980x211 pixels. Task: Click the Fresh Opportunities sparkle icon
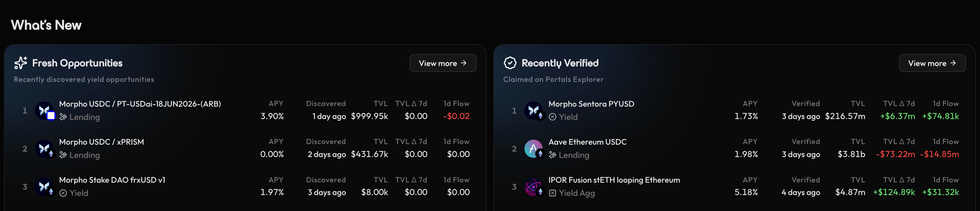21,63
